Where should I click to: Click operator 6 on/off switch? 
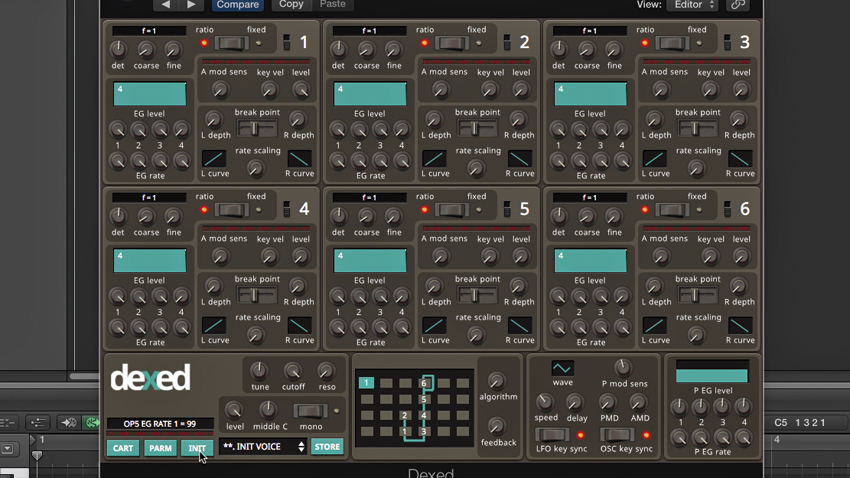(x=727, y=209)
